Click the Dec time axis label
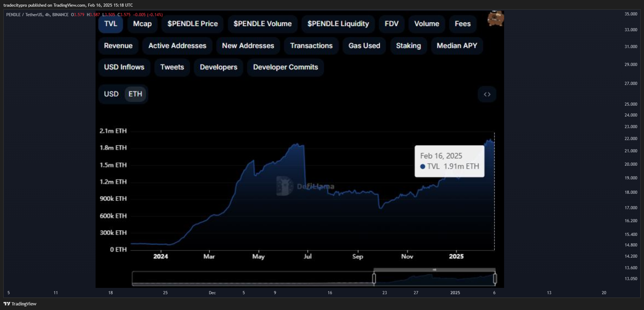The height and width of the screenshot is (310, 644). pyautogui.click(x=212, y=292)
